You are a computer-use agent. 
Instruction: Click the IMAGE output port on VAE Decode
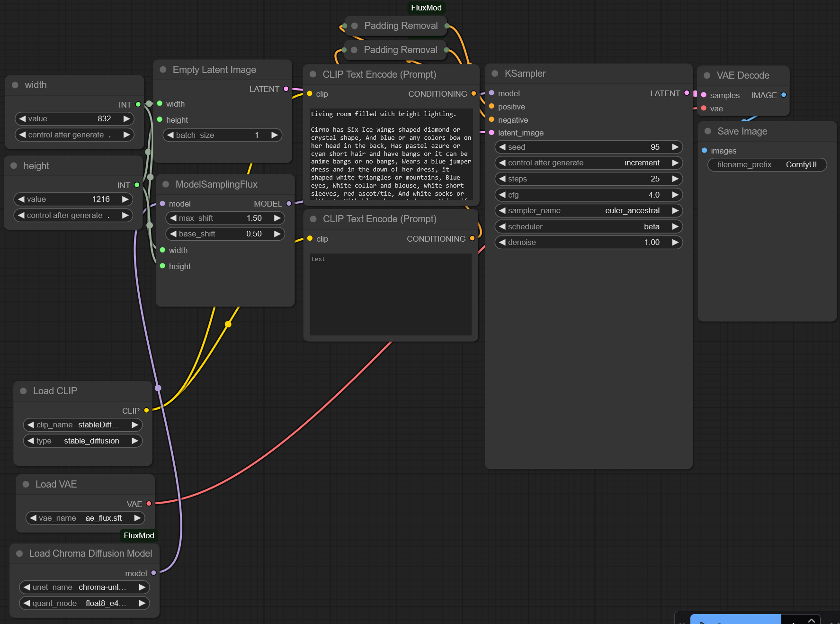coord(784,95)
